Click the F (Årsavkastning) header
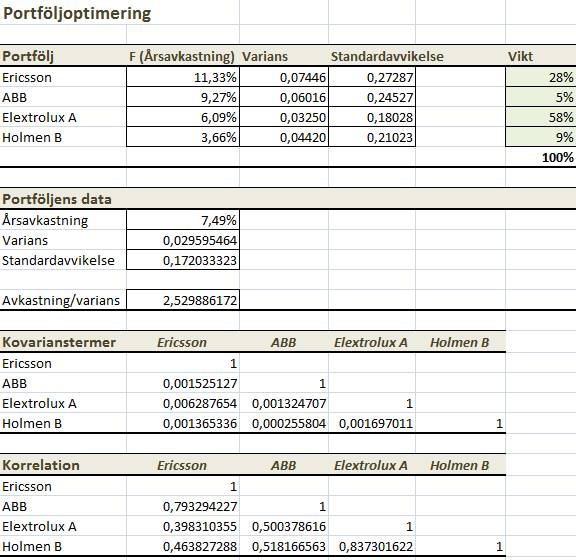 click(182, 56)
